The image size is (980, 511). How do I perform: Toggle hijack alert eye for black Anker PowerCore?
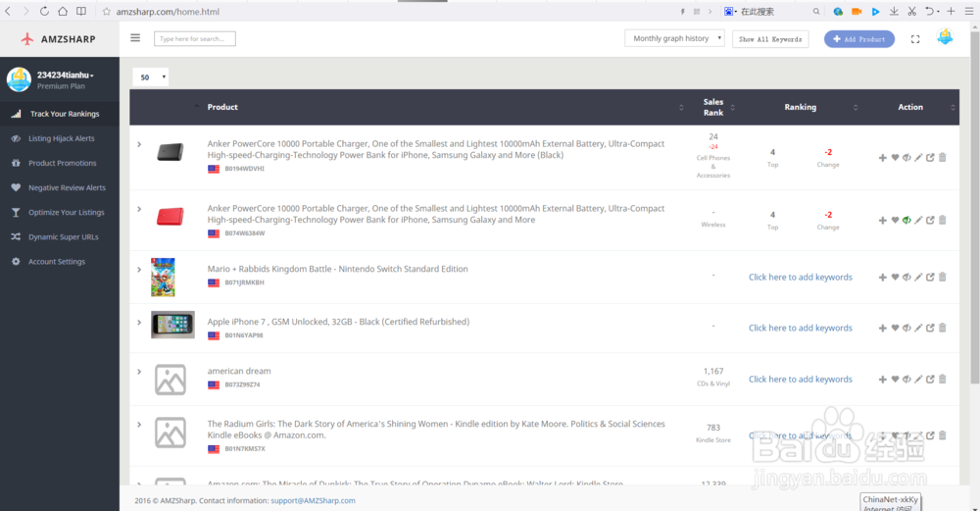pos(906,158)
